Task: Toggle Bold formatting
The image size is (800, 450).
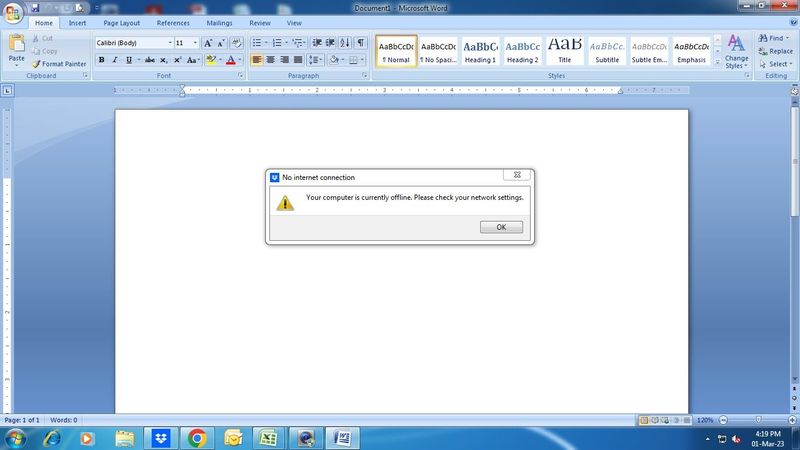Action: point(102,60)
